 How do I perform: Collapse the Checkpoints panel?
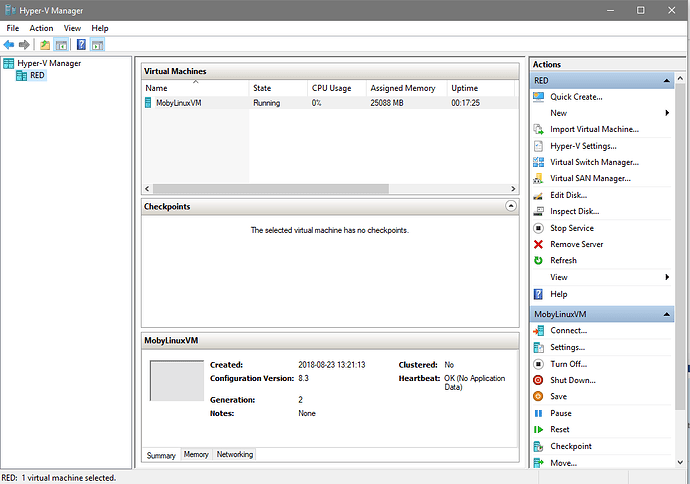(511, 206)
